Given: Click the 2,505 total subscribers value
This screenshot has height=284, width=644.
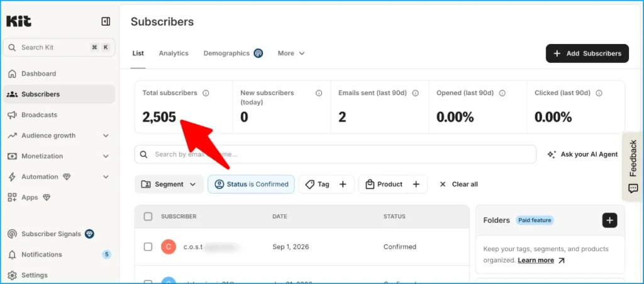Looking at the screenshot, I should point(159,118).
